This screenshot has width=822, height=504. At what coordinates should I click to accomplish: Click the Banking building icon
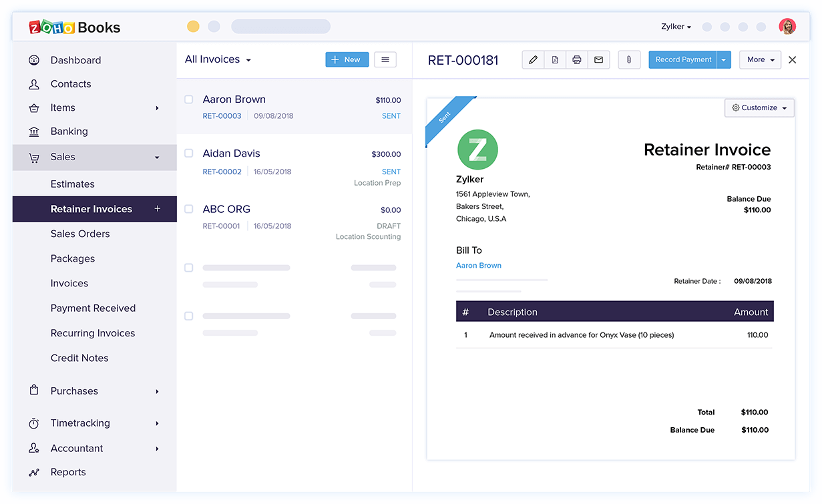pyautogui.click(x=34, y=132)
